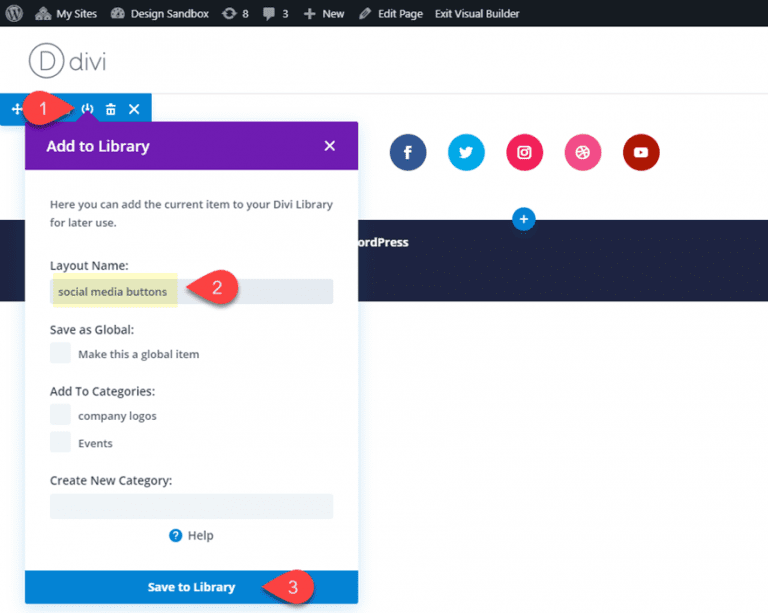Viewport: 768px width, 613px height.
Task: Click the Create New Category field
Action: click(191, 506)
